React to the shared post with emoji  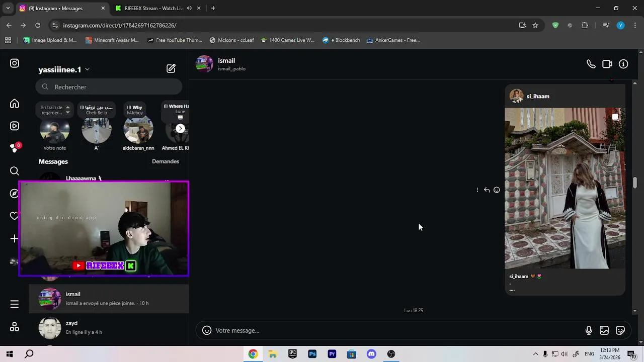(x=497, y=190)
